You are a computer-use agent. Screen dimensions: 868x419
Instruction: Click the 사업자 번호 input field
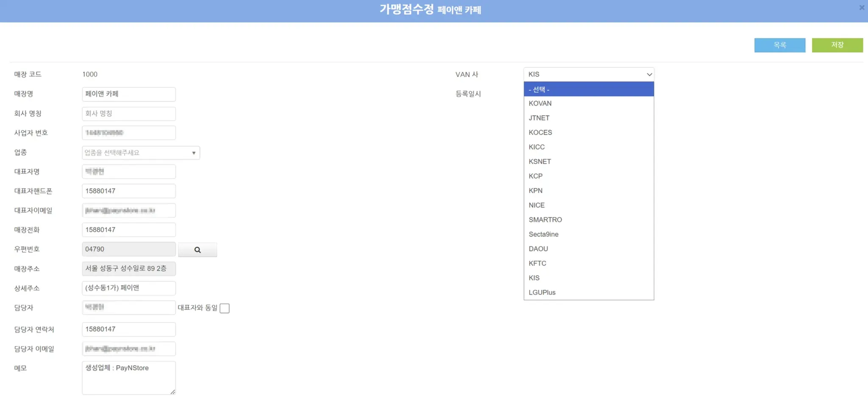129,133
